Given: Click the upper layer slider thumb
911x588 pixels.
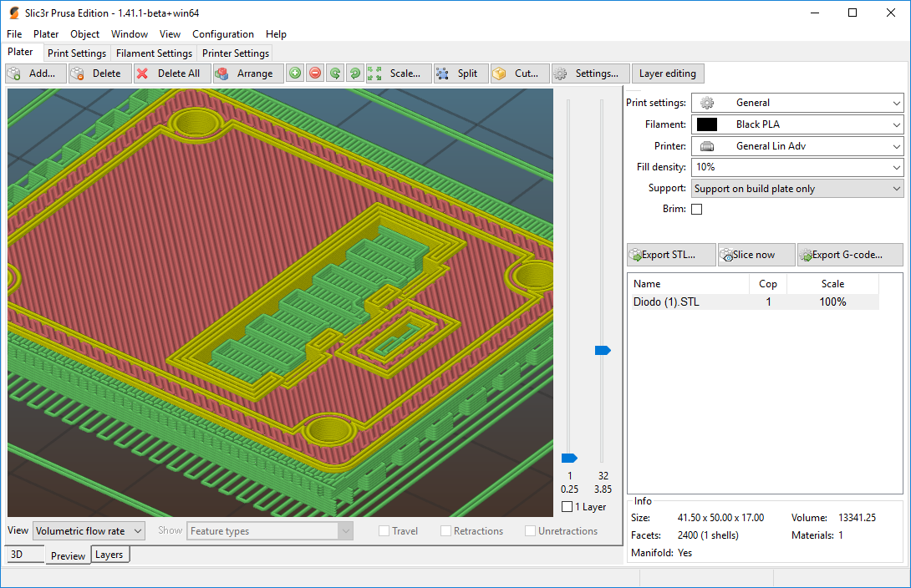Looking at the screenshot, I should pos(603,350).
